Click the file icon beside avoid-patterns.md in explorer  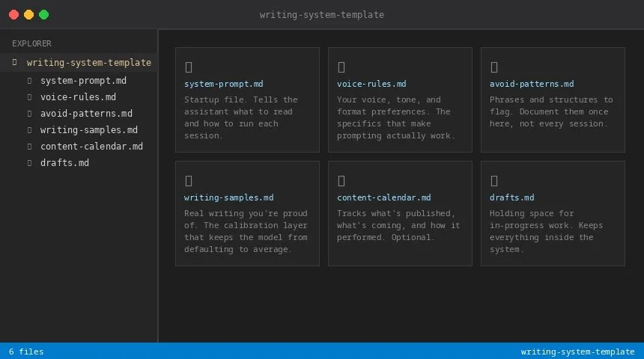tap(29, 114)
